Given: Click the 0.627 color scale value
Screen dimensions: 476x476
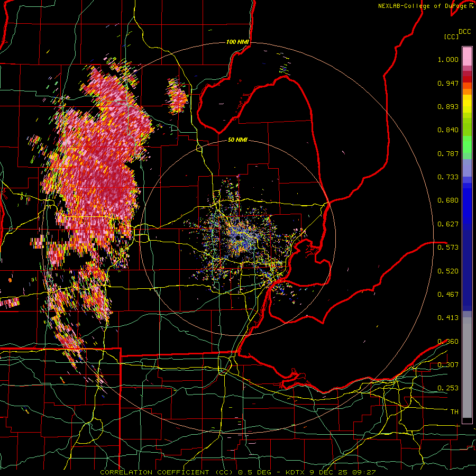Looking at the screenshot, I should click(448, 224).
